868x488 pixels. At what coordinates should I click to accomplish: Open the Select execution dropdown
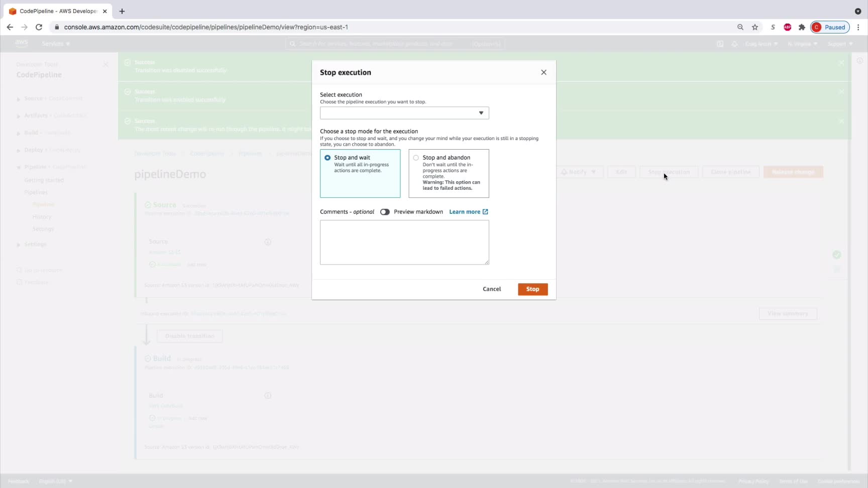coord(404,113)
